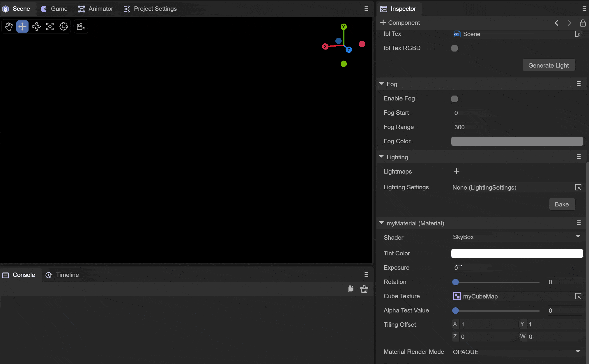This screenshot has height=364, width=589.
Task: Click the camera settings icon in scene toolbar
Action: tap(81, 27)
